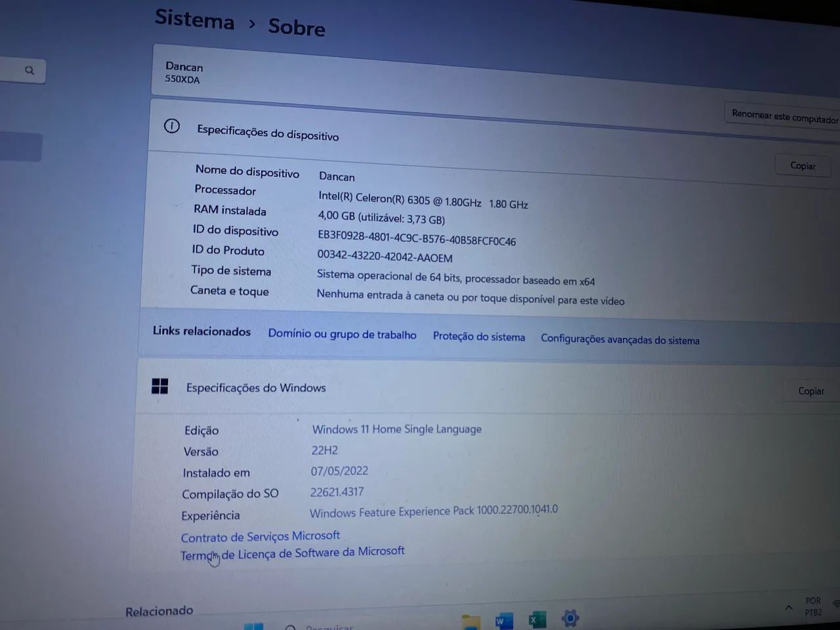Click Windows 11 Home Single Language text
Image resolution: width=840 pixels, height=630 pixels.
pyautogui.click(x=396, y=429)
